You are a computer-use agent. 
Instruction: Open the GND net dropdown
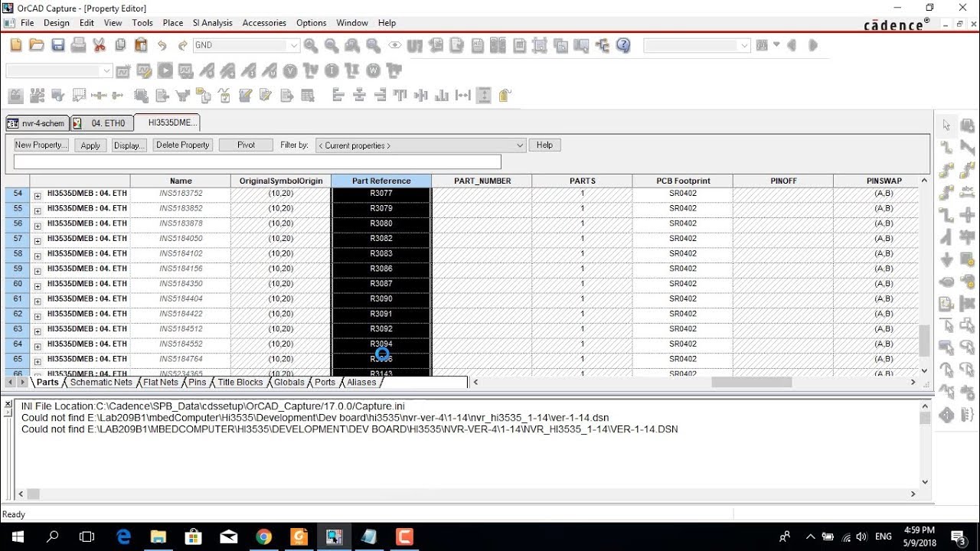pyautogui.click(x=293, y=46)
